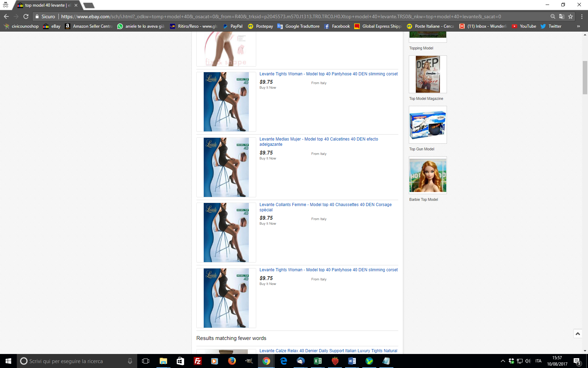Open the eBay bookmark
This screenshot has height=368, width=588.
[52, 26]
